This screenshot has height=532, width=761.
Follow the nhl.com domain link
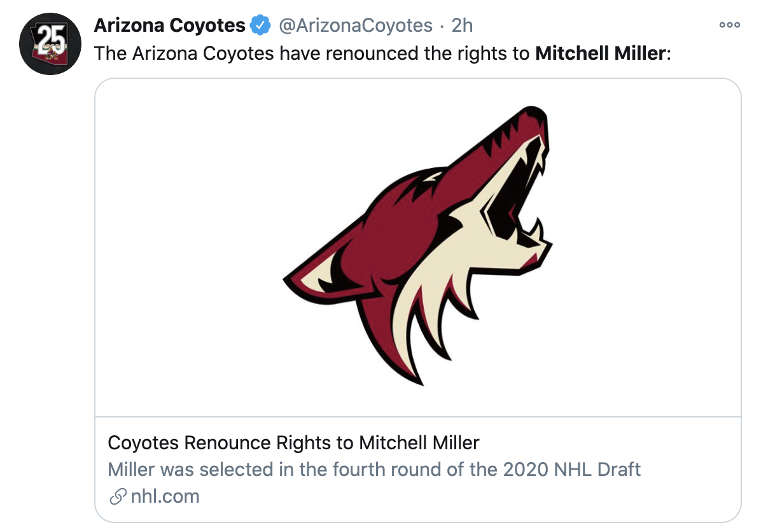pyautogui.click(x=165, y=497)
